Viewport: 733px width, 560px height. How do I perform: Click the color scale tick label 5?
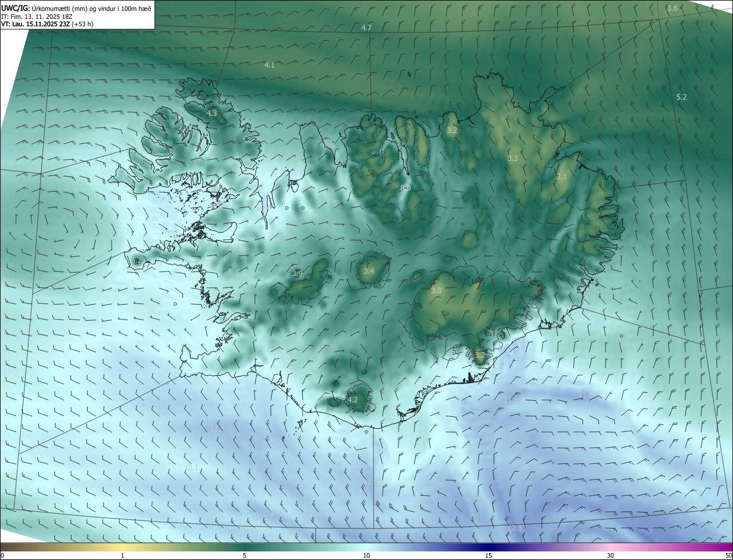pos(245,555)
